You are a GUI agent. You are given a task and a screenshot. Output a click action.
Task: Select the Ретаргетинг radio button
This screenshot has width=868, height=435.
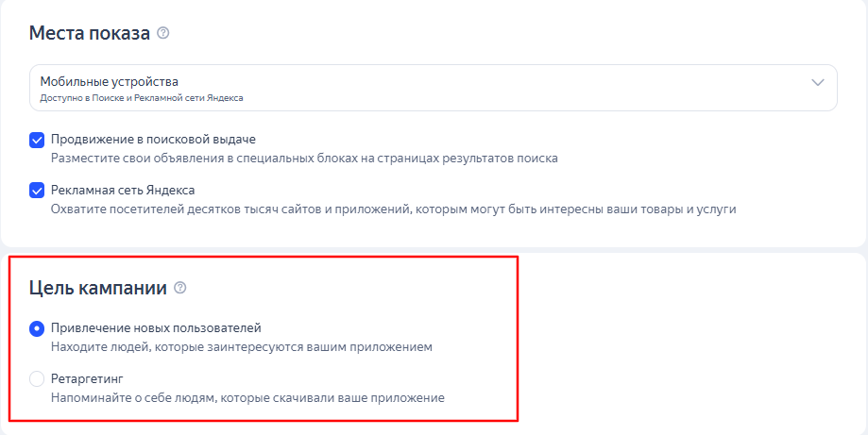[x=37, y=379]
